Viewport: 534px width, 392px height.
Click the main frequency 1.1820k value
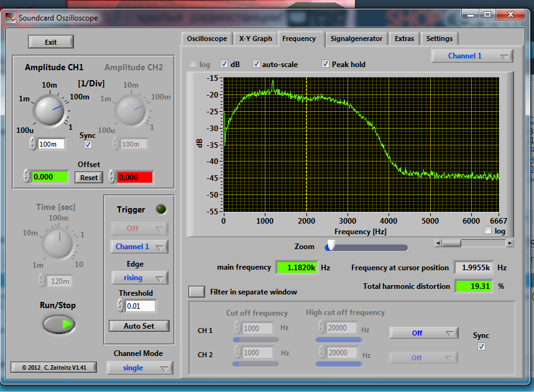click(297, 268)
